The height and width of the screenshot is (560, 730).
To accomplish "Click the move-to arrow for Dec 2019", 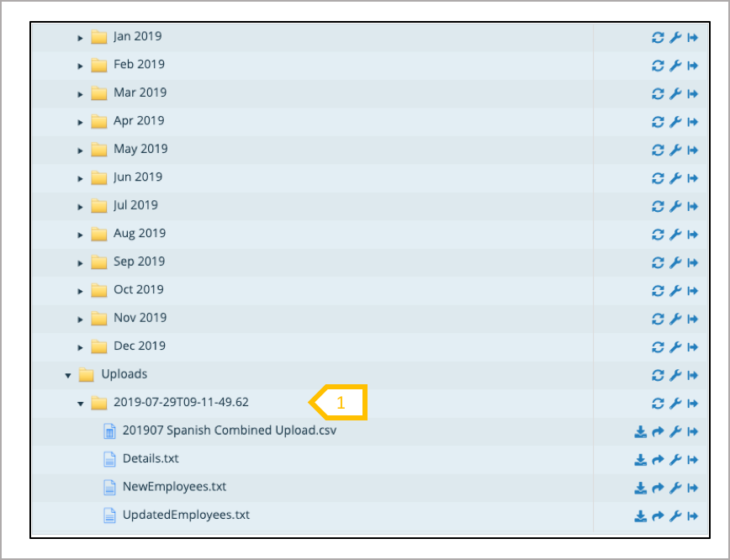I will point(693,346).
